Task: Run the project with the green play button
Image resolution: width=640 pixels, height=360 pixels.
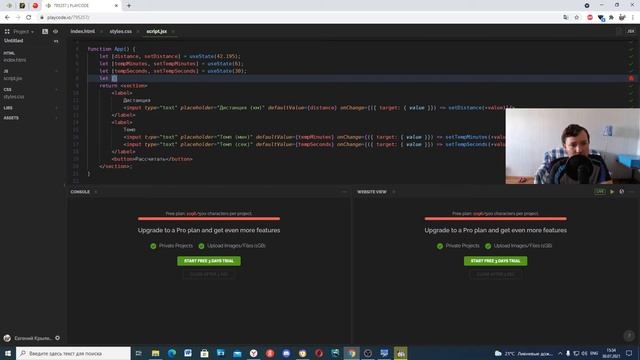Action: click(x=612, y=191)
